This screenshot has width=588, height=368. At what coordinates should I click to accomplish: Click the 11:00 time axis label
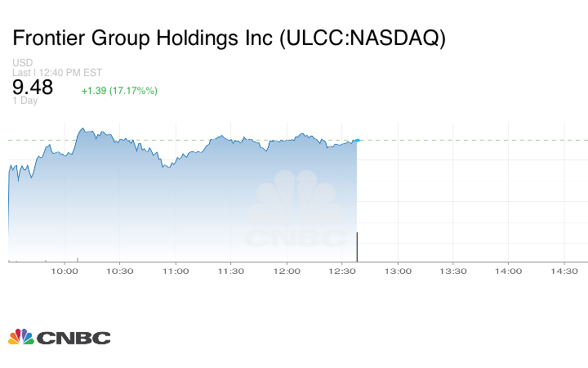[x=176, y=271]
